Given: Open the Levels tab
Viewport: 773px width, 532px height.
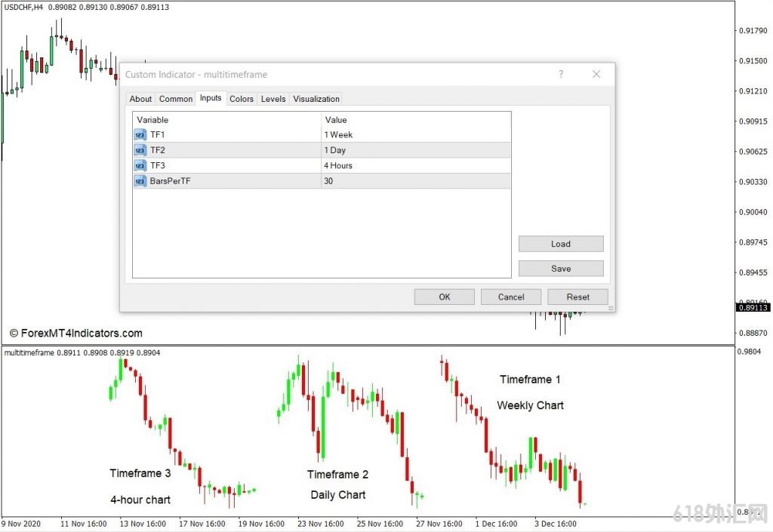Looking at the screenshot, I should pyautogui.click(x=273, y=99).
